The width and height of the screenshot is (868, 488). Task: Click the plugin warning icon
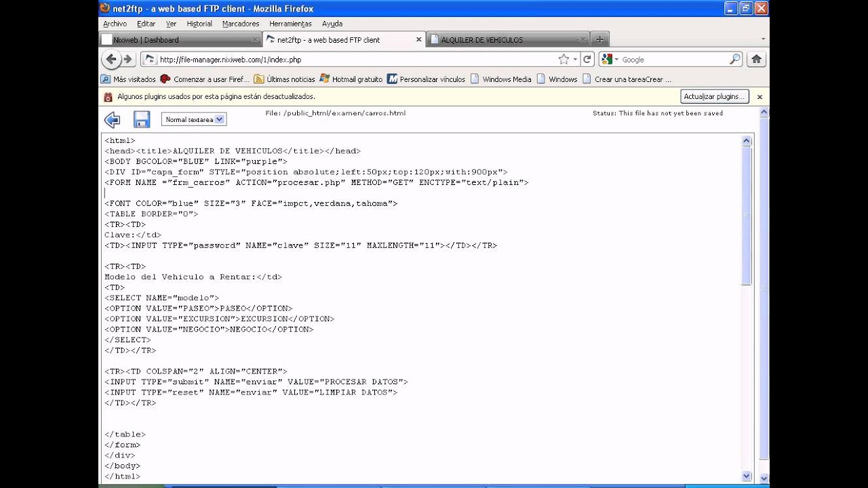108,97
